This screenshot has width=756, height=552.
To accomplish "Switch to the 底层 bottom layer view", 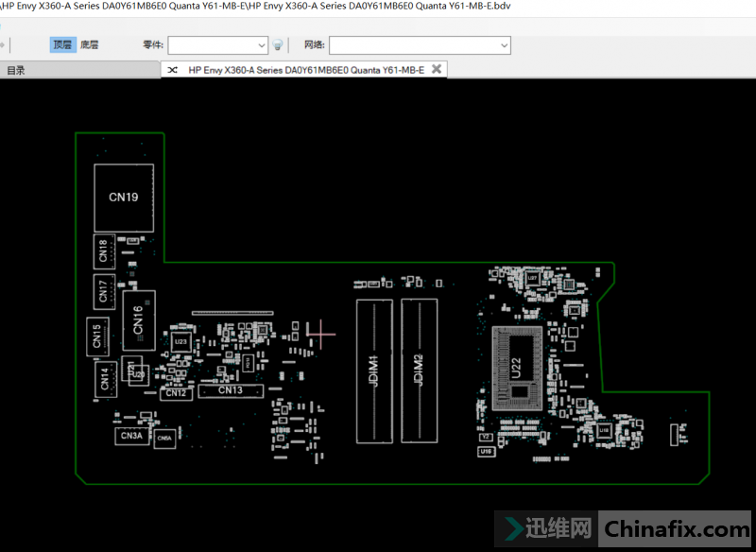I will pyautogui.click(x=90, y=44).
